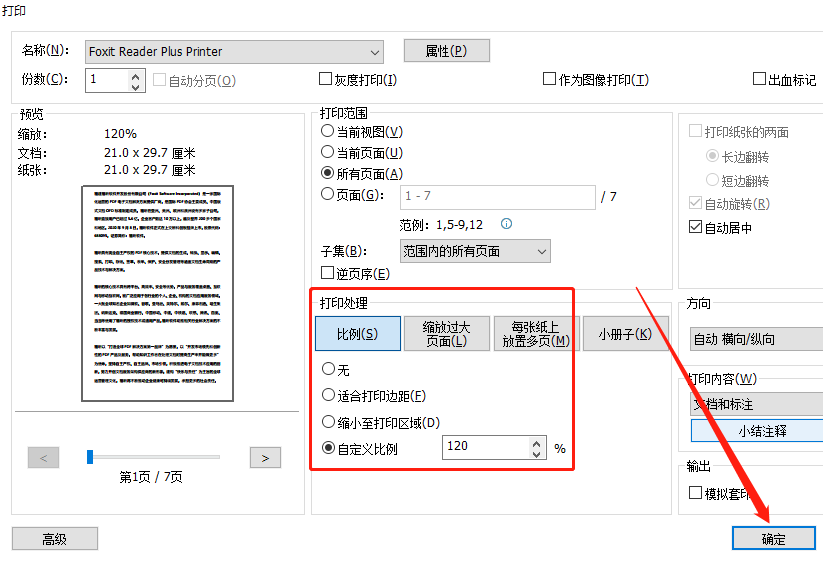Go to next preview page with > button
Screen dimensions: 823x566
[265, 458]
